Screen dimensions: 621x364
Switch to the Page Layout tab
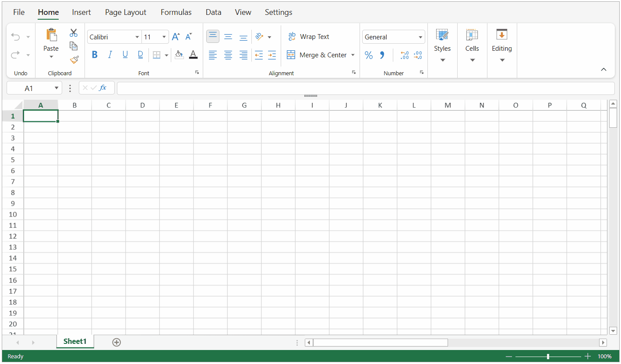pos(126,12)
